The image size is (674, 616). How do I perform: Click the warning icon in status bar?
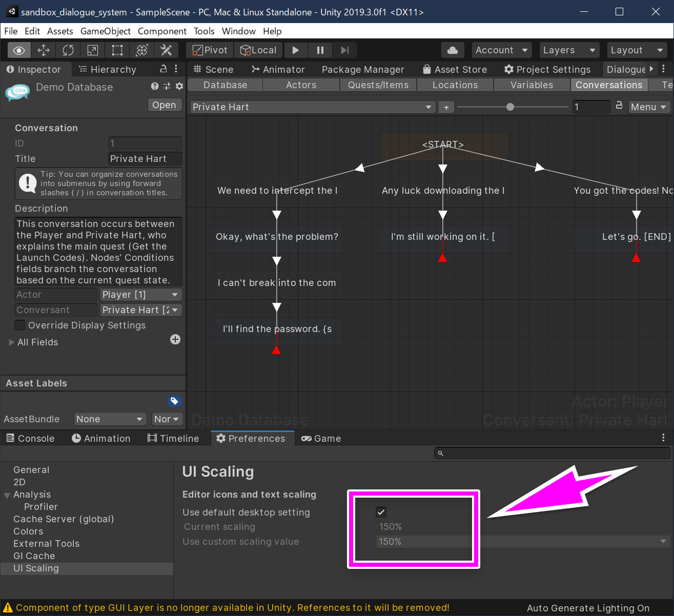point(8,608)
